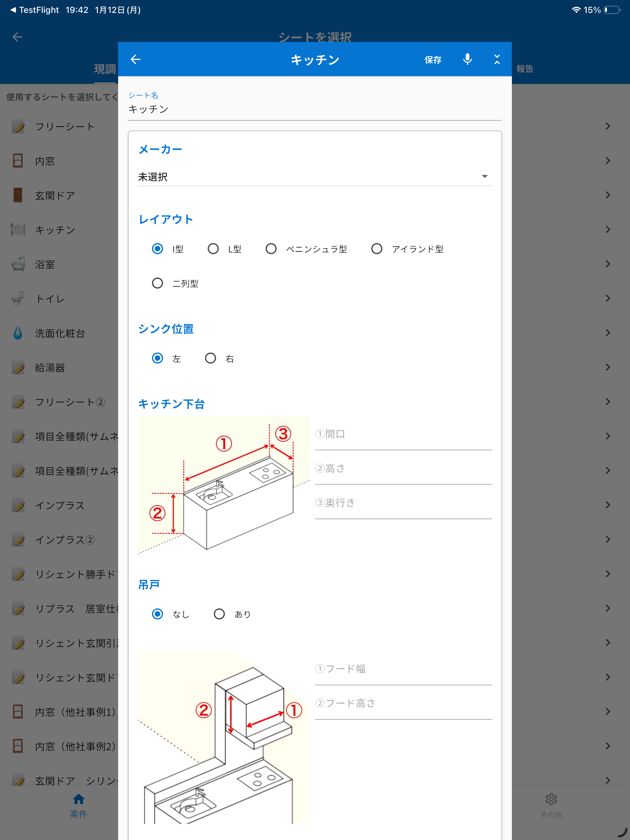The height and width of the screenshot is (840, 630).
Task: Tap the 内窓（他社事例2) window icon
Action: point(18,746)
